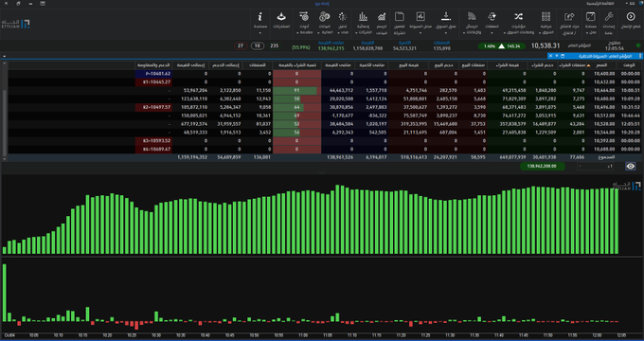
Task: Click the R2=10497.57 resistance cell
Action: [153, 107]
